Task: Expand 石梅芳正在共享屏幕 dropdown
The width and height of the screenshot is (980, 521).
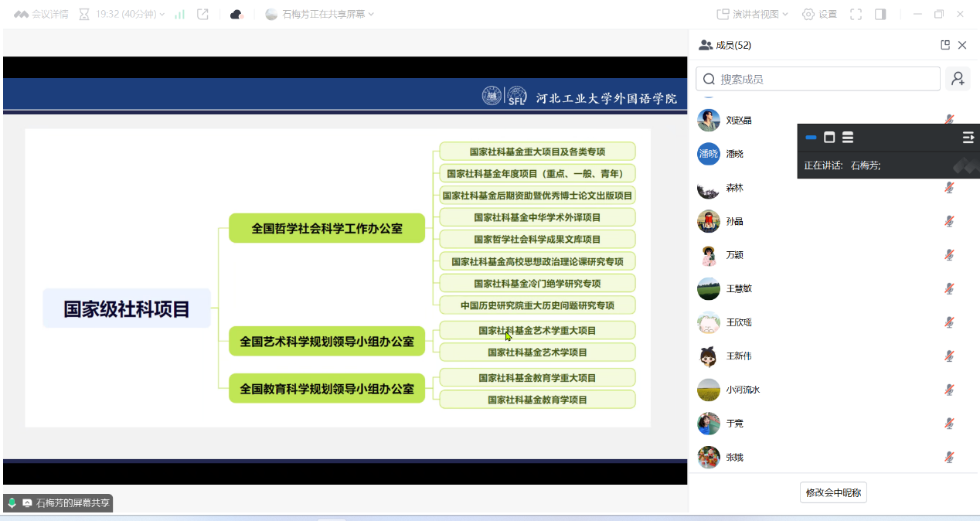Action: (320, 14)
